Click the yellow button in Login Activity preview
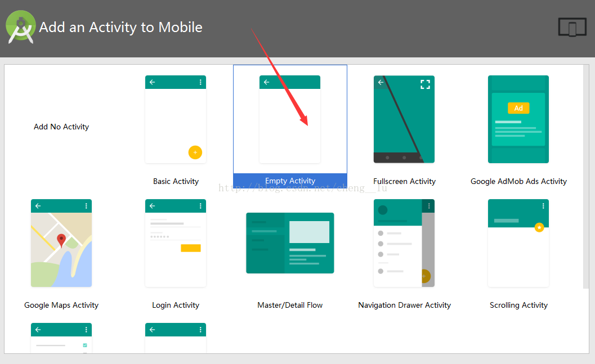Screen dimensions: 595x364 pyautogui.click(x=190, y=248)
